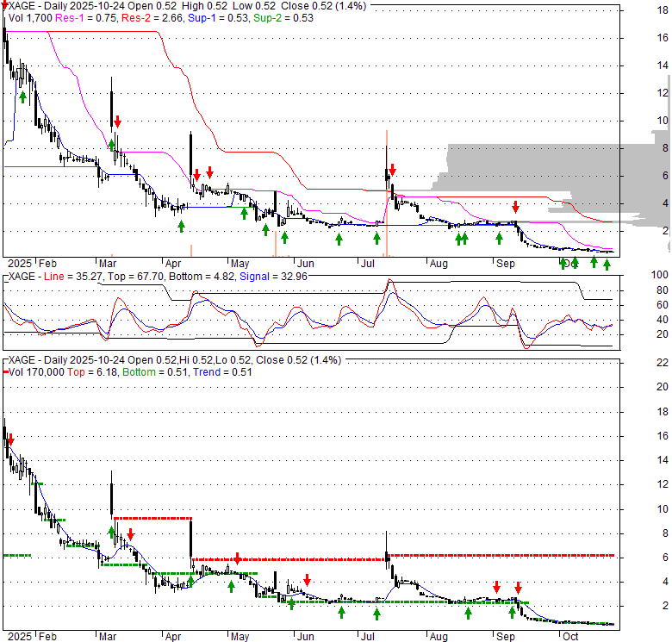This screenshot has width=672, height=642.
Task: Click the green buy arrow in mid-April, bottom chart
Action: pyautogui.click(x=190, y=581)
